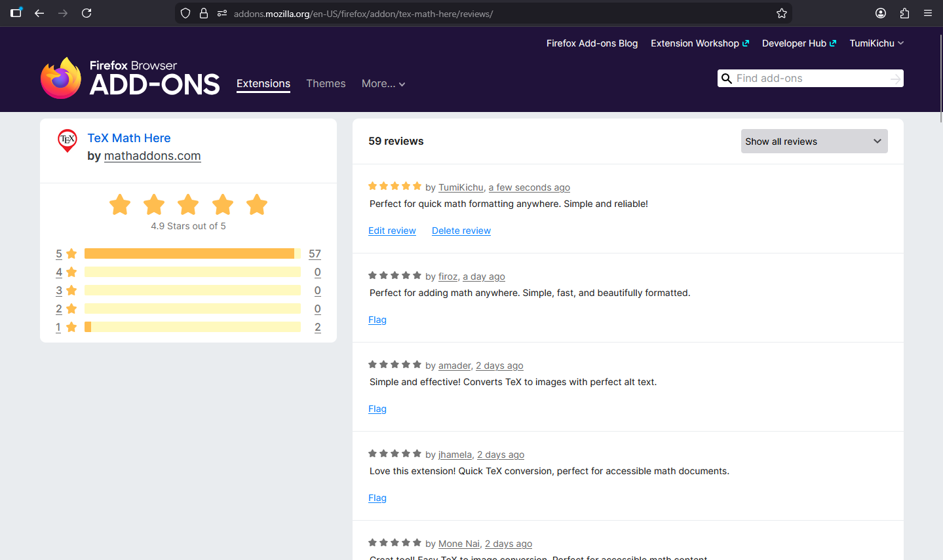Visit the mathaddons.com author link
Viewport: 943px width, 560px height.
pos(153,156)
